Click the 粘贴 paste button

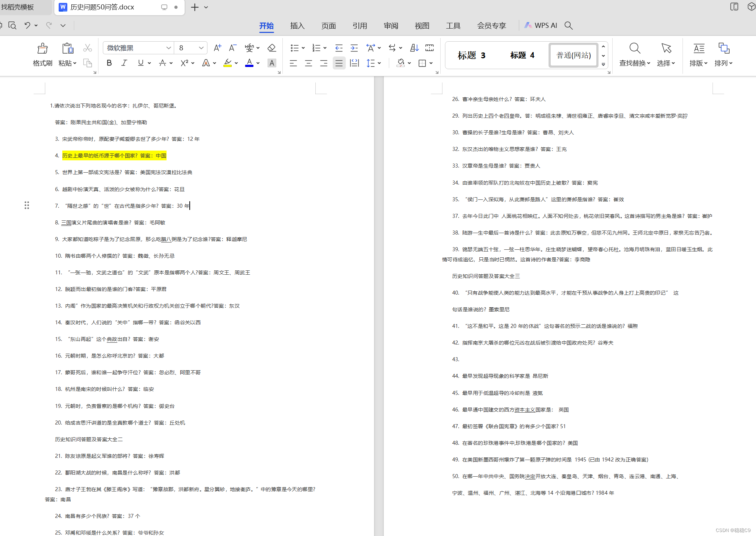67,48
